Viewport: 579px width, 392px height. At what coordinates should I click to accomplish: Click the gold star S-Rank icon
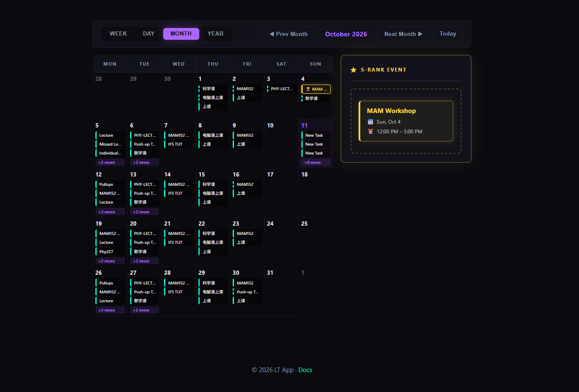354,70
